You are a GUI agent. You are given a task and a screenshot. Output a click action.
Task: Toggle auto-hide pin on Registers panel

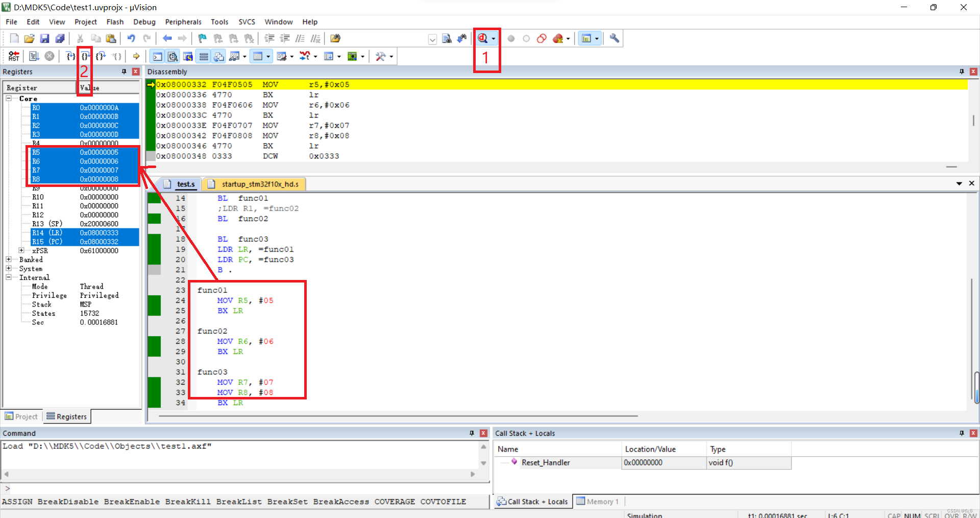pyautogui.click(x=124, y=72)
